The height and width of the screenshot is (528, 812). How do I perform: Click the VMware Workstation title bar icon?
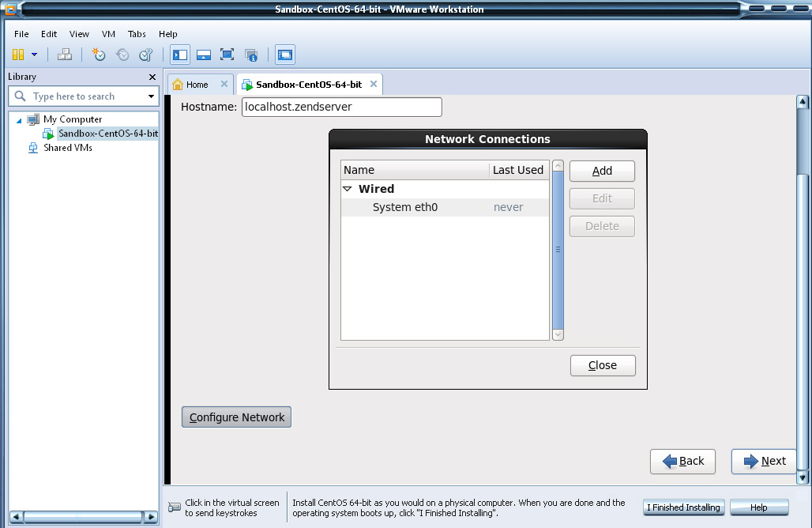pyautogui.click(x=11, y=9)
